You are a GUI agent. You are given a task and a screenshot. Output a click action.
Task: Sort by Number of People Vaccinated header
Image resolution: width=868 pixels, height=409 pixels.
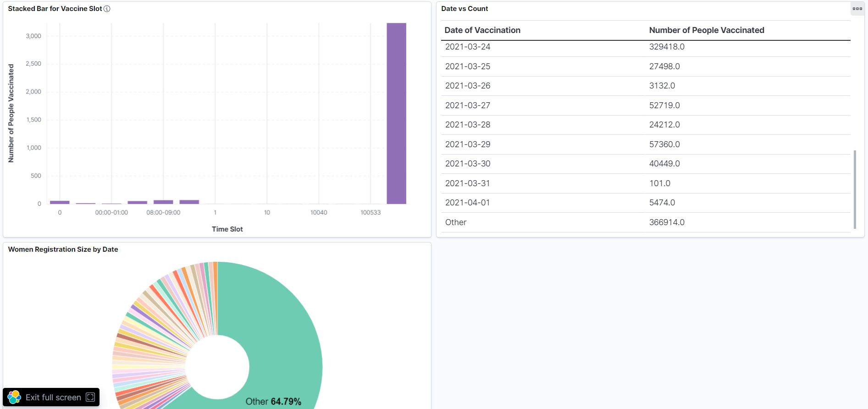click(707, 30)
